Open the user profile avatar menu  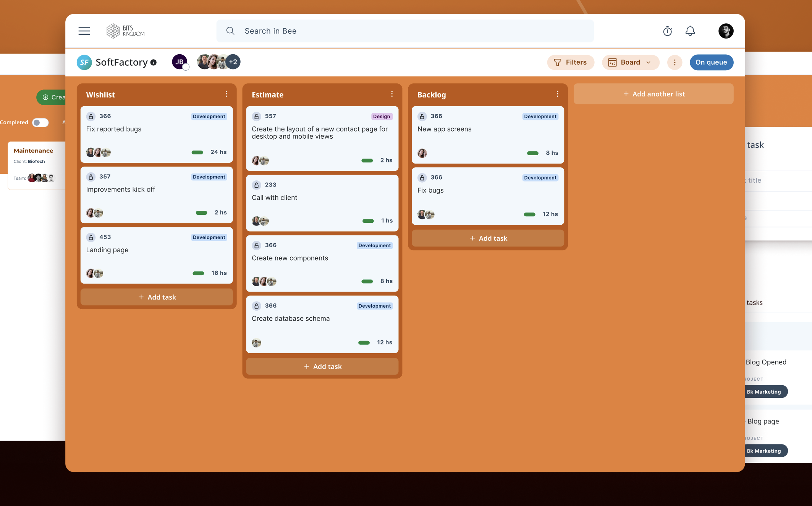(x=725, y=31)
